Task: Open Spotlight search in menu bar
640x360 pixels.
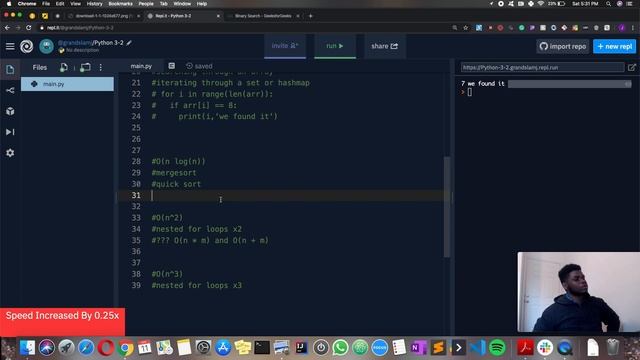Action: [608, 4]
